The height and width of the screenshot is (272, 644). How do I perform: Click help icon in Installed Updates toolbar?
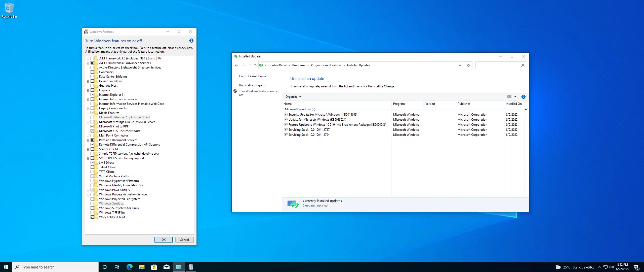(523, 97)
